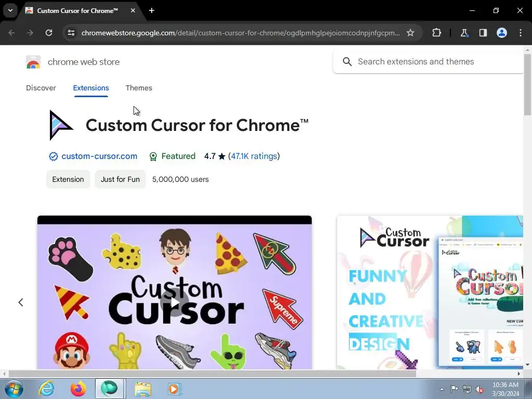This screenshot has height=399, width=532.
Task: Toggle the browser side panel
Action: (x=483, y=33)
